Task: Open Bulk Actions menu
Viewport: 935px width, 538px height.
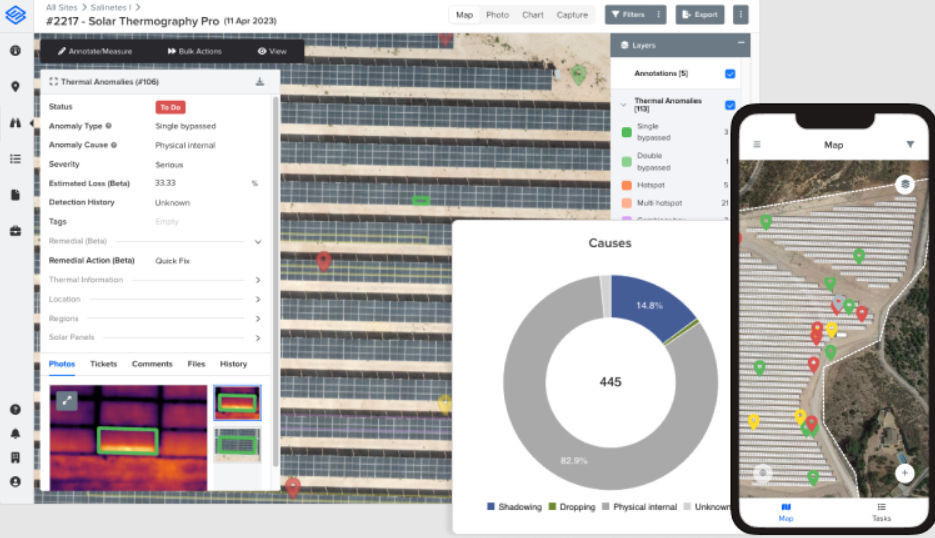Action: point(194,51)
